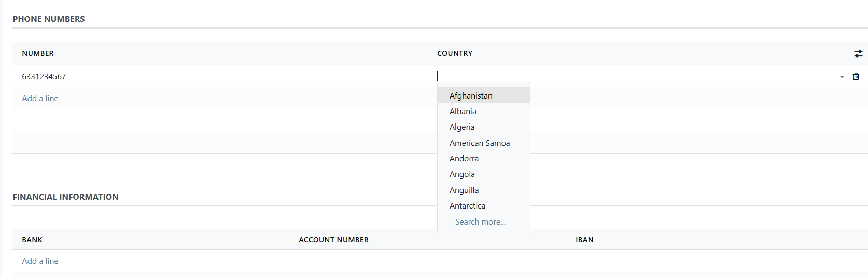Viewport: 868px width, 278px height.
Task: Select American Samoa as the country
Action: click(480, 143)
